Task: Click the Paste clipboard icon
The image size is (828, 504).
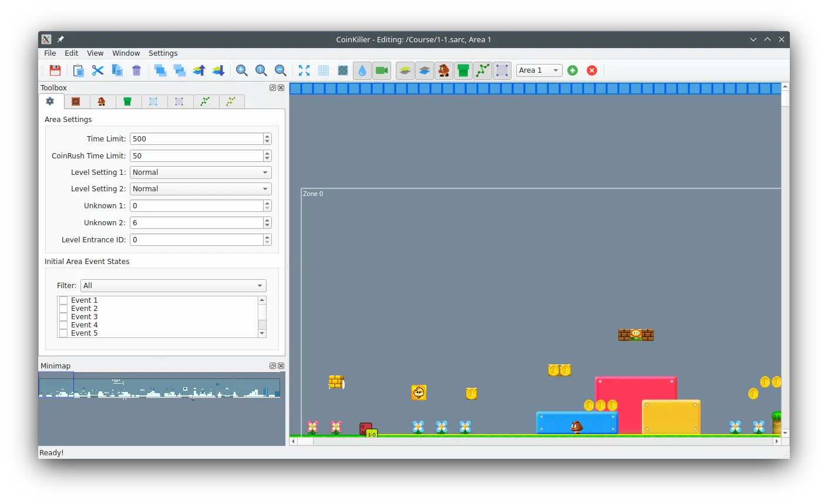Action: point(79,70)
